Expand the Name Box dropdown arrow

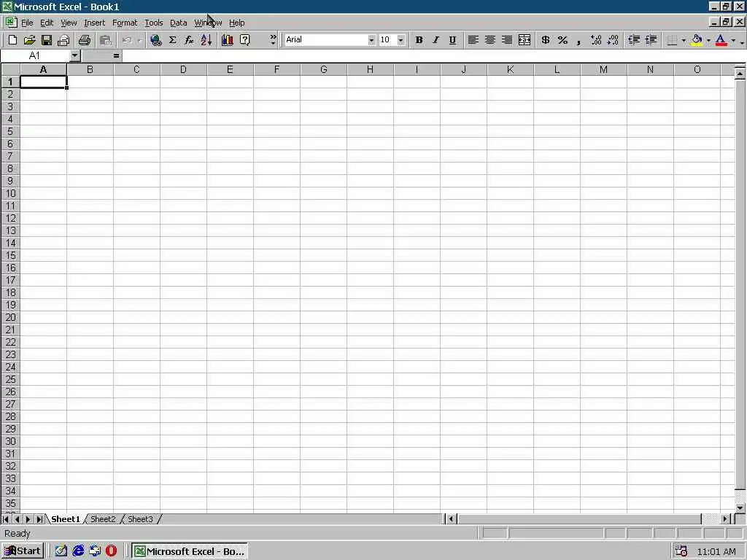point(74,55)
